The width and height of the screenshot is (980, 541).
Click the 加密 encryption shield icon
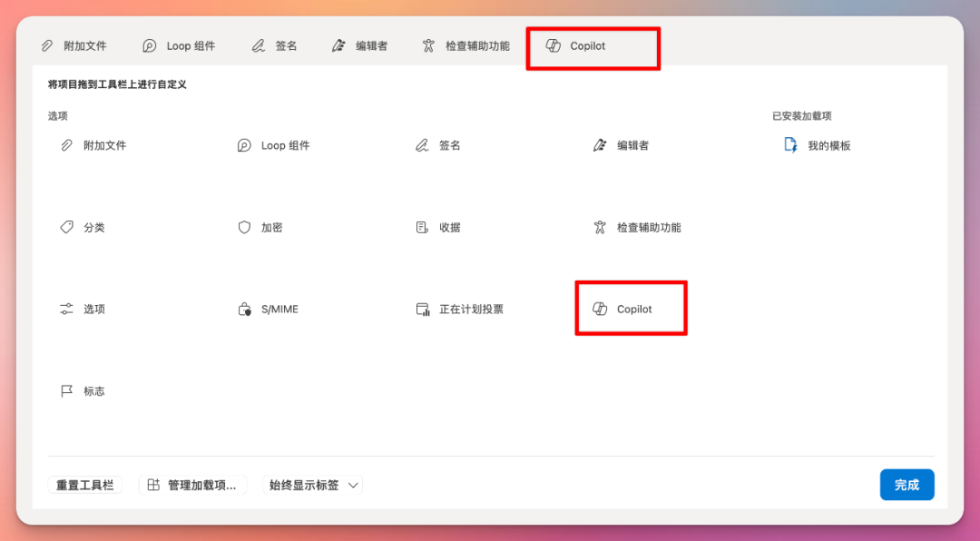click(x=242, y=227)
